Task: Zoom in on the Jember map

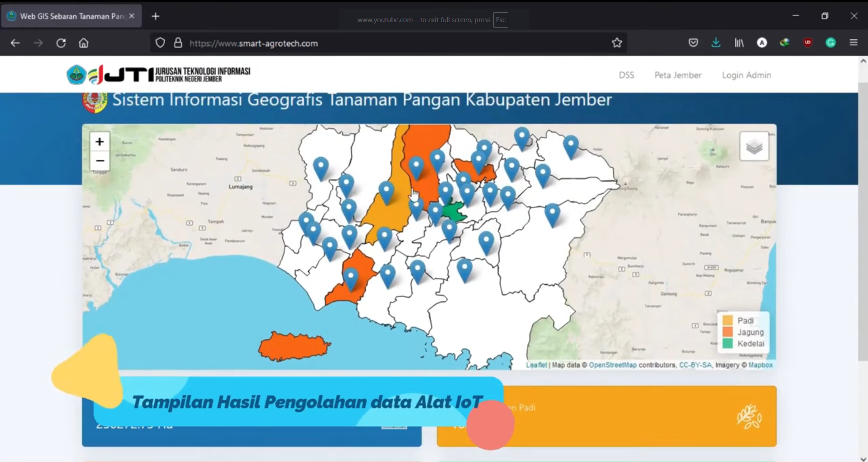Action: pyautogui.click(x=100, y=142)
